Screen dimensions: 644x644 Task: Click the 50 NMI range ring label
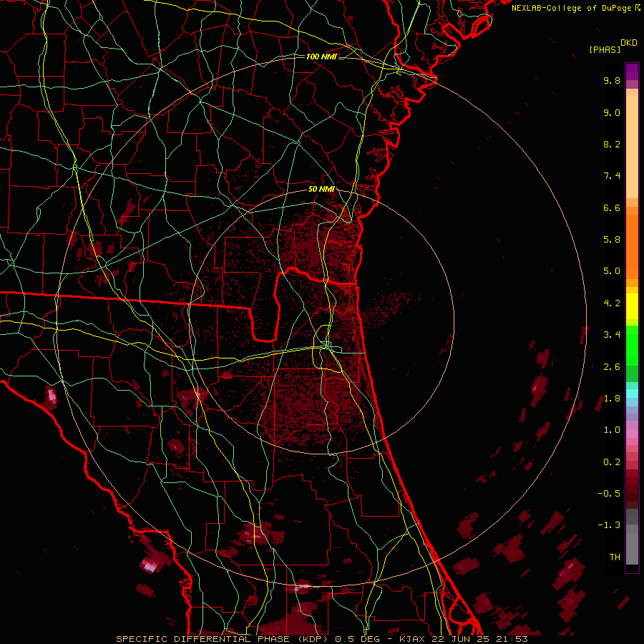click(x=321, y=190)
